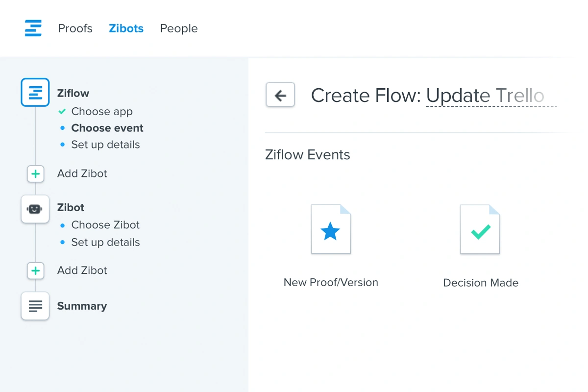Viewport: 588px width, 392px height.
Task: Edit the flow name Update Trello field
Action: coord(490,96)
